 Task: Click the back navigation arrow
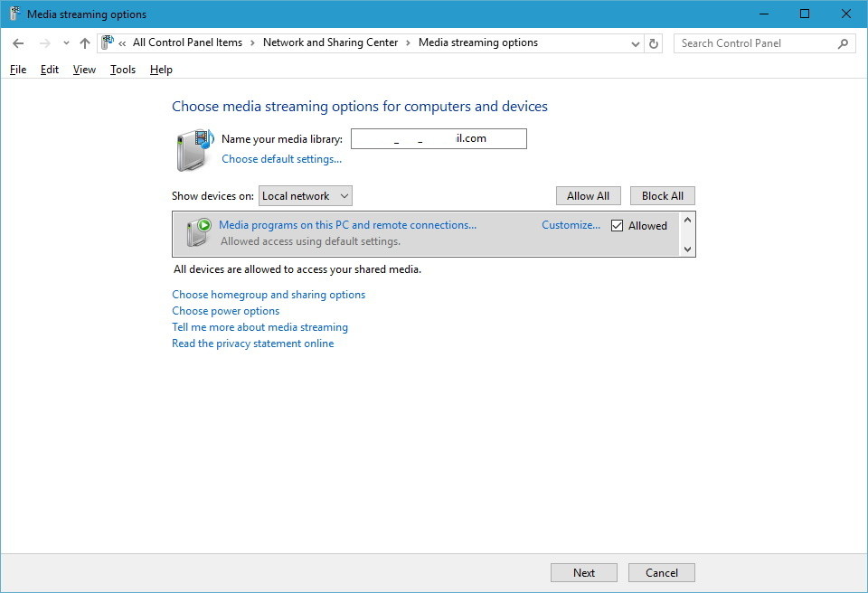tap(18, 42)
